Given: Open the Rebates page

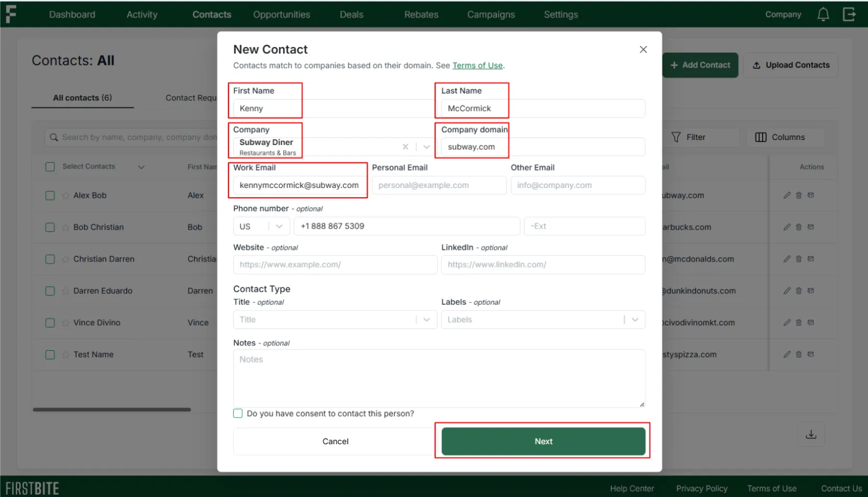Looking at the screenshot, I should pyautogui.click(x=421, y=15).
